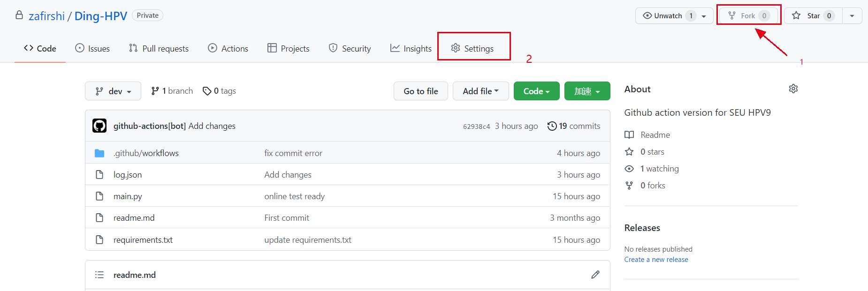
Task: View the 19 commits history
Action: pyautogui.click(x=574, y=126)
